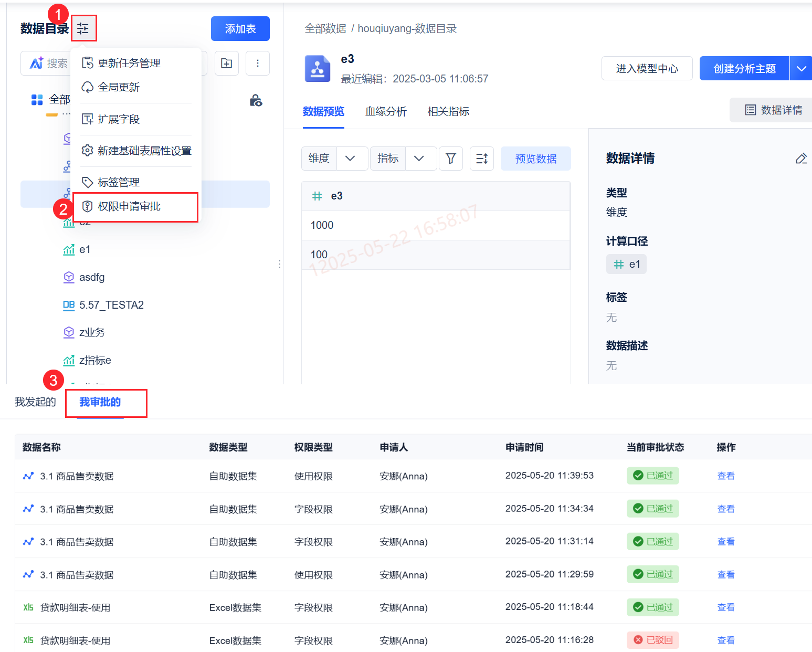
Task: View the 11:16:28 rejected request via 查看
Action: (726, 640)
